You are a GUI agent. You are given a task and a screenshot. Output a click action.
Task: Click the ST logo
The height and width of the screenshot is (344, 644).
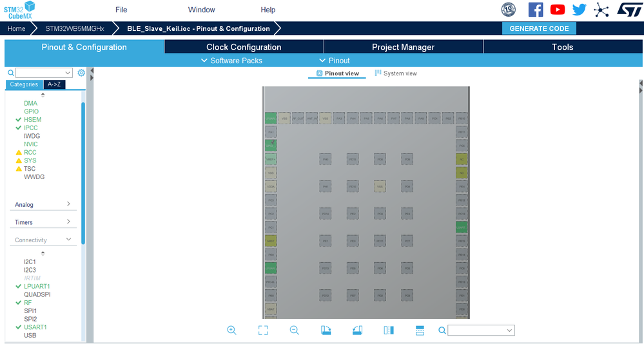629,10
